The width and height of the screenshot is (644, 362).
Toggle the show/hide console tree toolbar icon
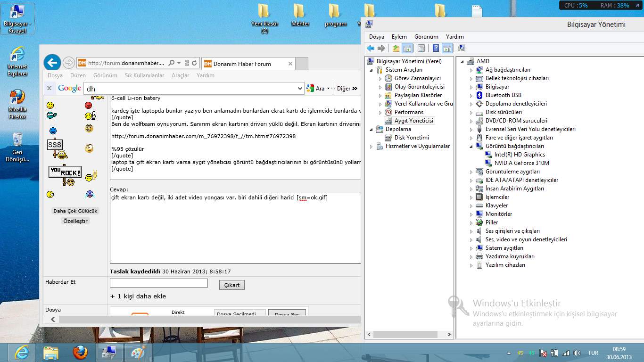(407, 48)
